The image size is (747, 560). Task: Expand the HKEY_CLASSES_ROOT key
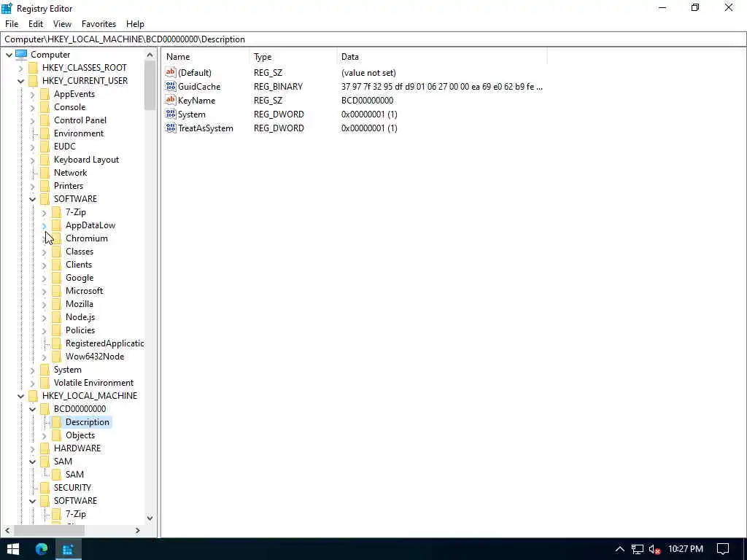(x=20, y=68)
